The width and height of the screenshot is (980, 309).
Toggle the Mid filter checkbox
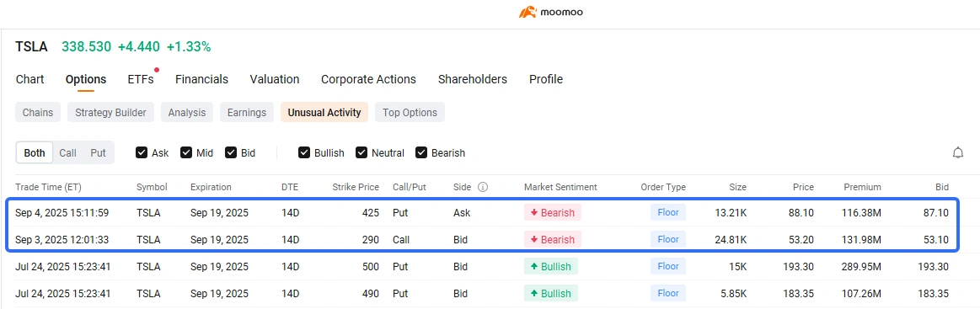click(186, 153)
